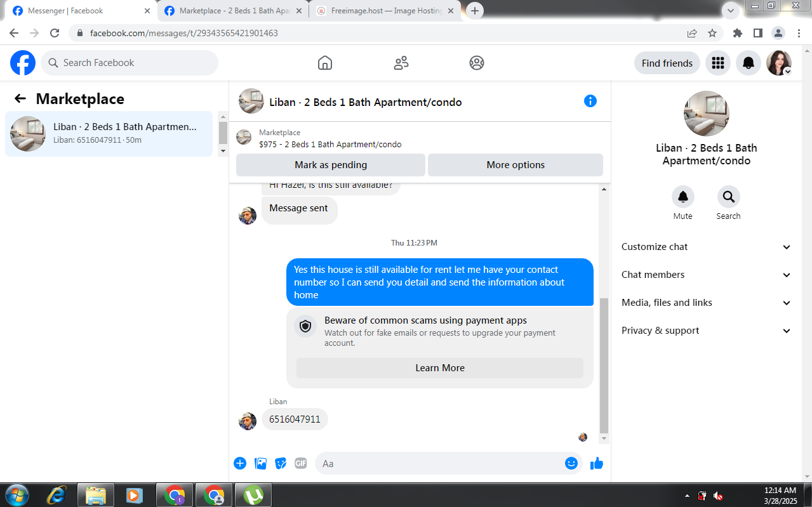The height and width of the screenshot is (507, 812).
Task: Open Windows Start button
Action: [x=17, y=495]
